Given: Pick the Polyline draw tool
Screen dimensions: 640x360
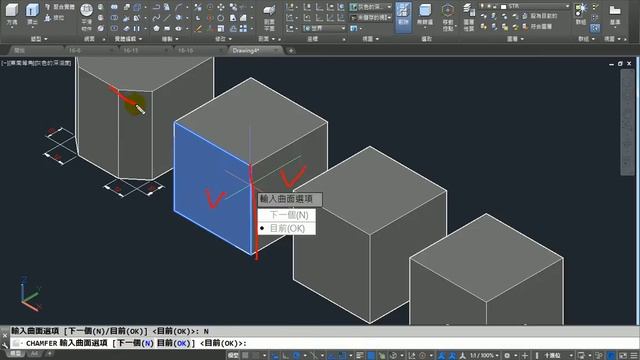Looking at the screenshot, I should (157, 7).
